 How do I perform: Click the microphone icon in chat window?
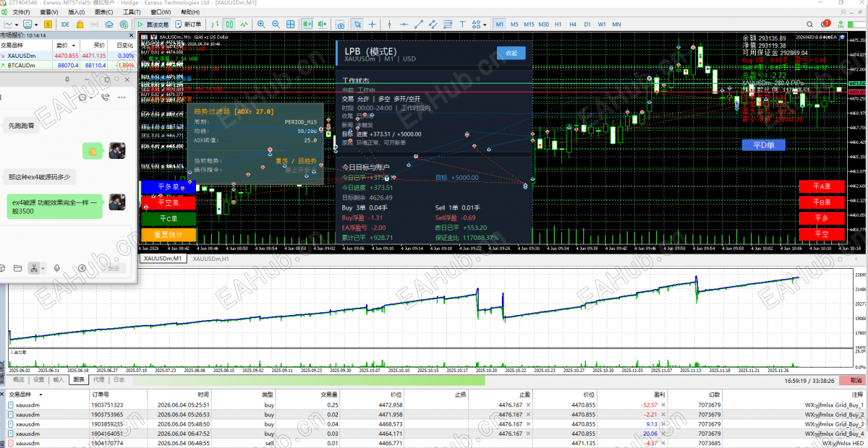(57, 268)
